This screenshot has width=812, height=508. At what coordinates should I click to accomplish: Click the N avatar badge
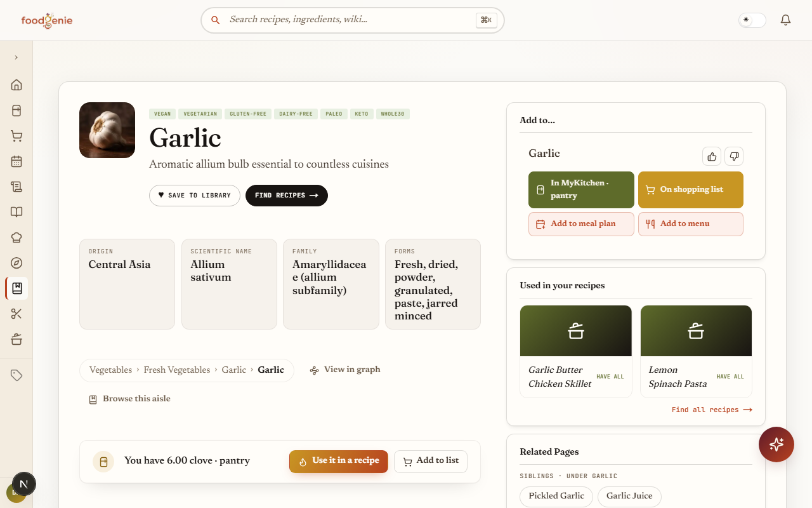coord(24,484)
